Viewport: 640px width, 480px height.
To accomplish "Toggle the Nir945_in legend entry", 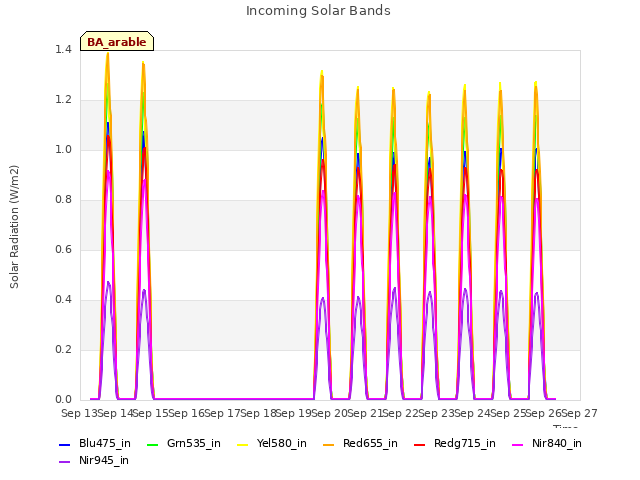I will point(94,461).
